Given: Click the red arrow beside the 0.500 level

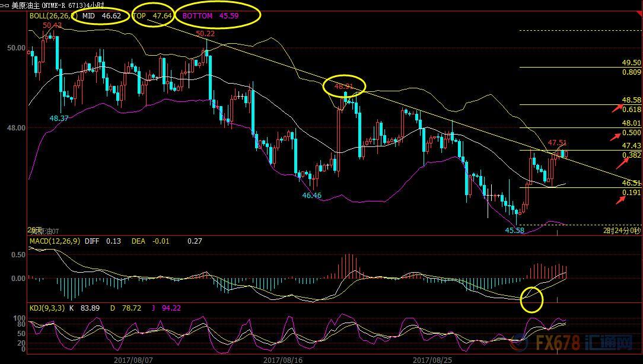Looking at the screenshot, I should 616,136.
